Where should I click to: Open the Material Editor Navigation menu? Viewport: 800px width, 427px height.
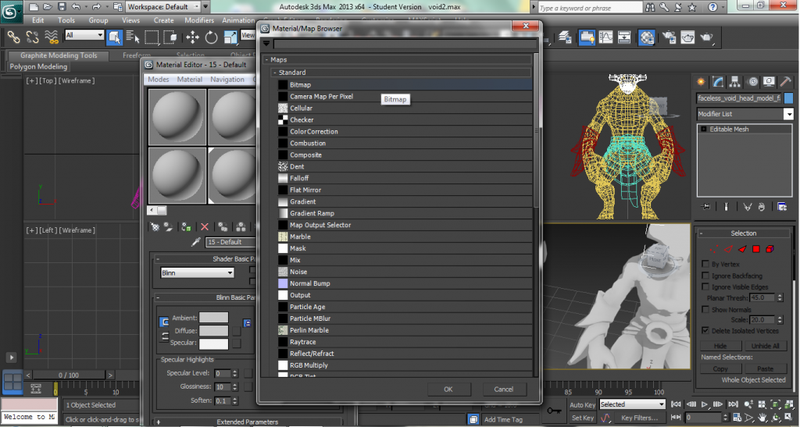coord(227,80)
